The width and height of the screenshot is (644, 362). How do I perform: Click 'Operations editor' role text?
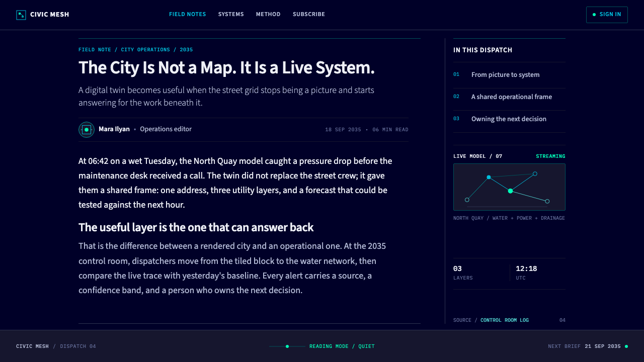point(166,129)
